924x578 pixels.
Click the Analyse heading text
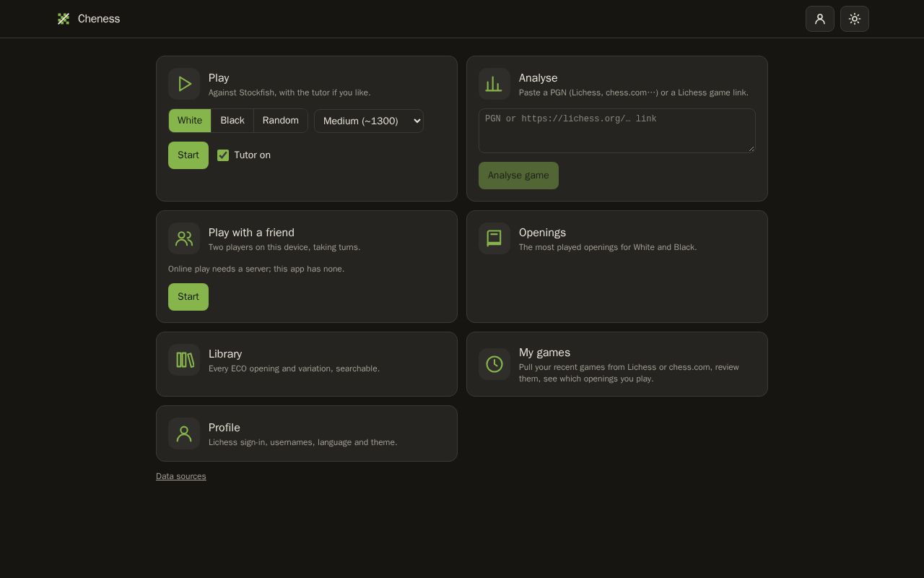pos(538,78)
